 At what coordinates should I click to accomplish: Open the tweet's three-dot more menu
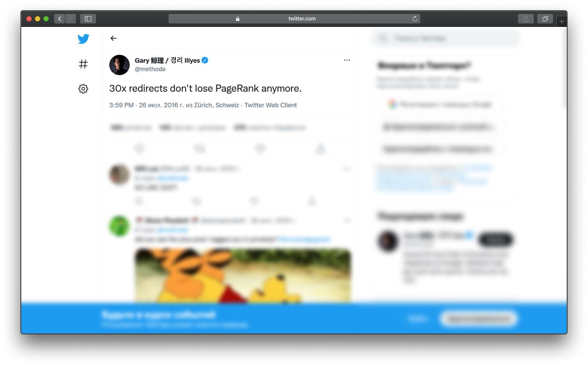coord(347,60)
